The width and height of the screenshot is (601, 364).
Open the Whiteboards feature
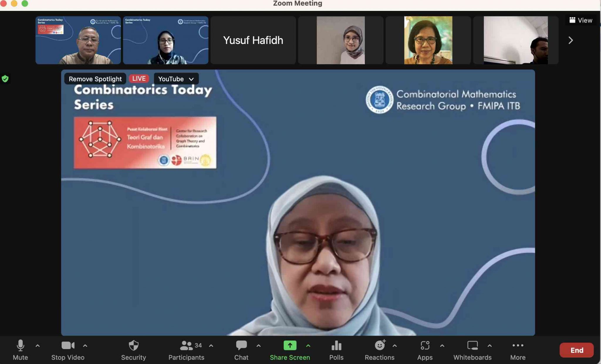click(472, 349)
